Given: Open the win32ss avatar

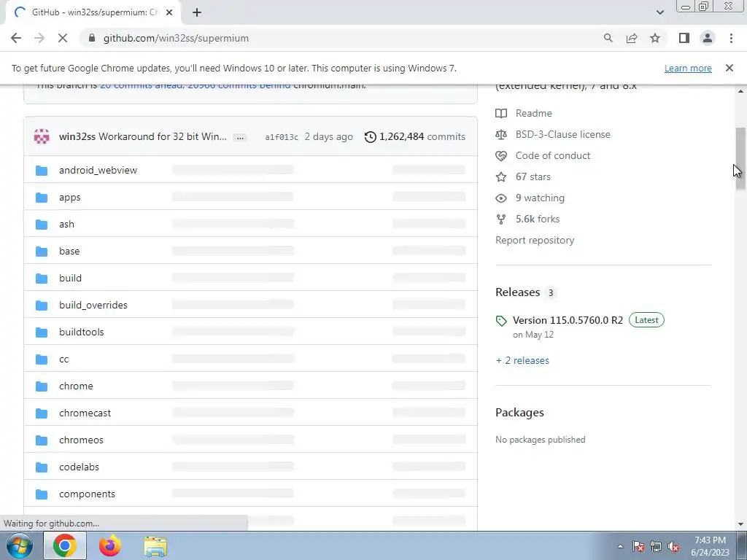Looking at the screenshot, I should tap(42, 136).
